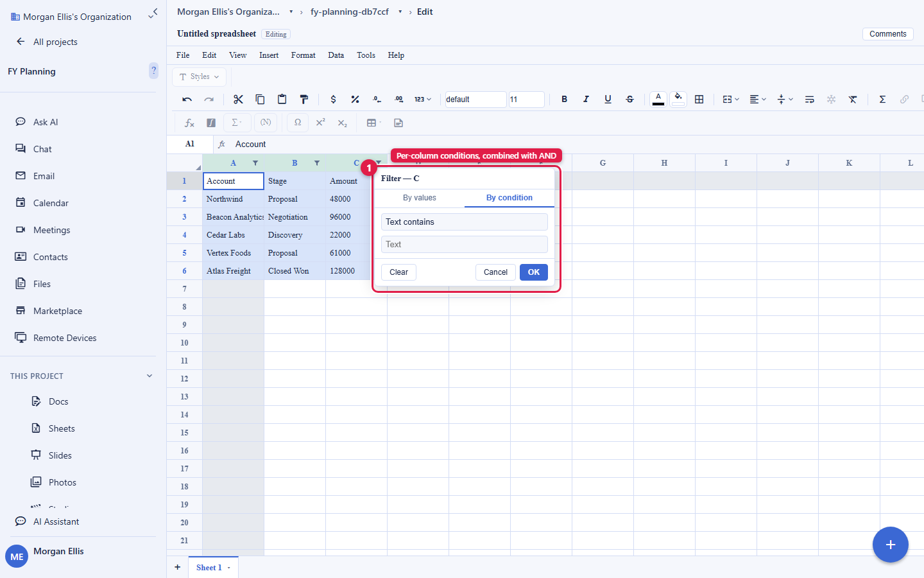924x578 pixels.
Task: Open the fill color picker
Action: pyautogui.click(x=678, y=99)
